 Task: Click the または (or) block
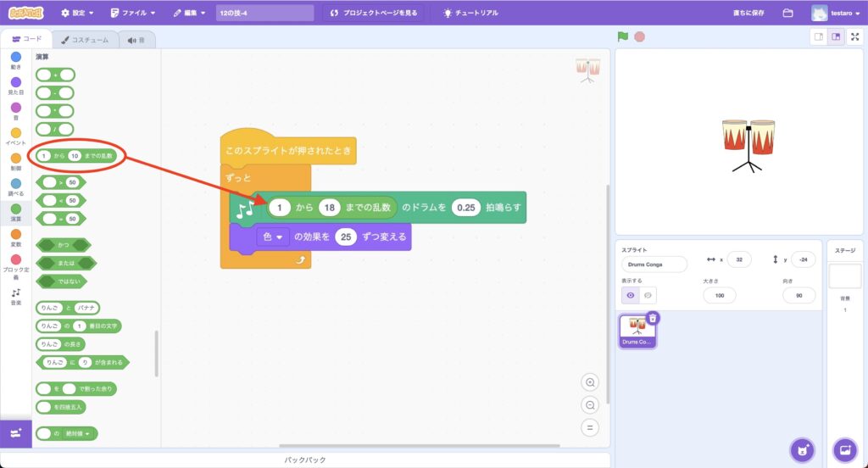66,263
